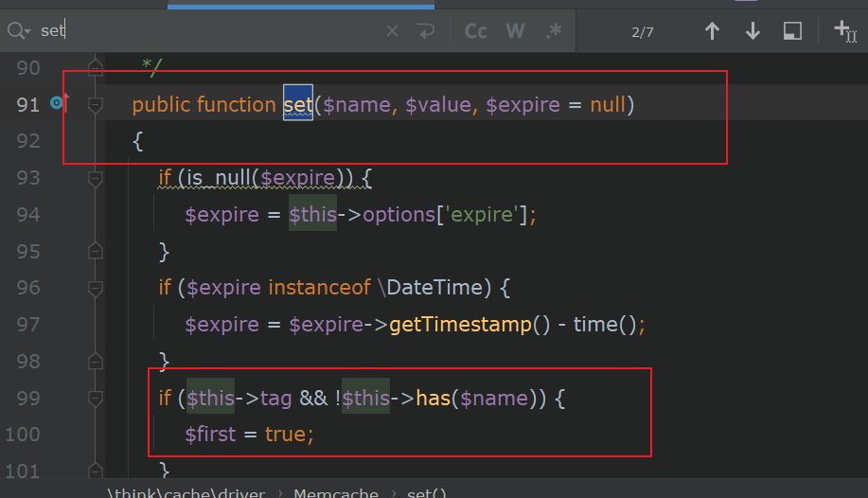Toggle whole Words (W) option

(515, 31)
